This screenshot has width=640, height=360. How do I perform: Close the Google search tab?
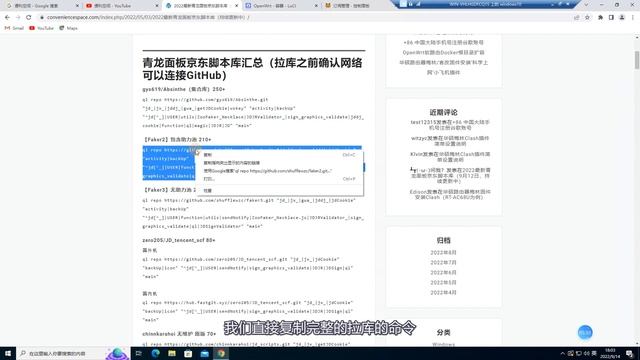point(77,6)
